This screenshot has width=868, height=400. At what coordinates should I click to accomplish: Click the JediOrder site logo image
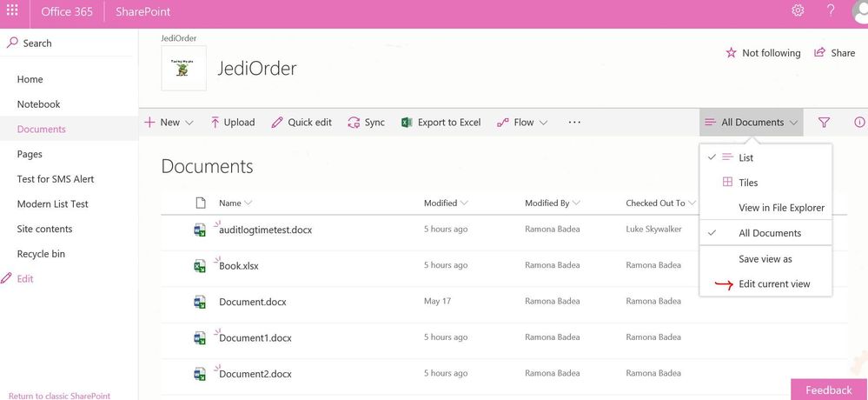(184, 68)
